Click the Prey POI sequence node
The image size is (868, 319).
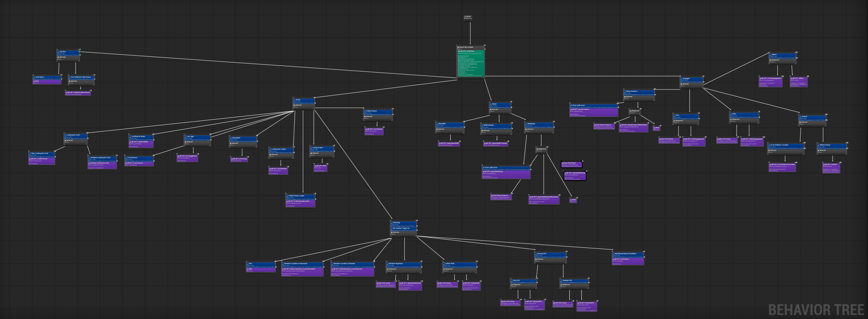[524, 284]
